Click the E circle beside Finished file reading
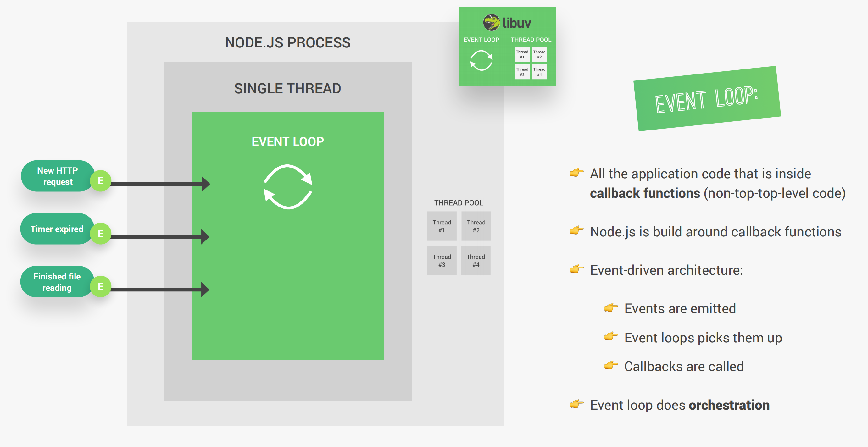 coord(100,286)
